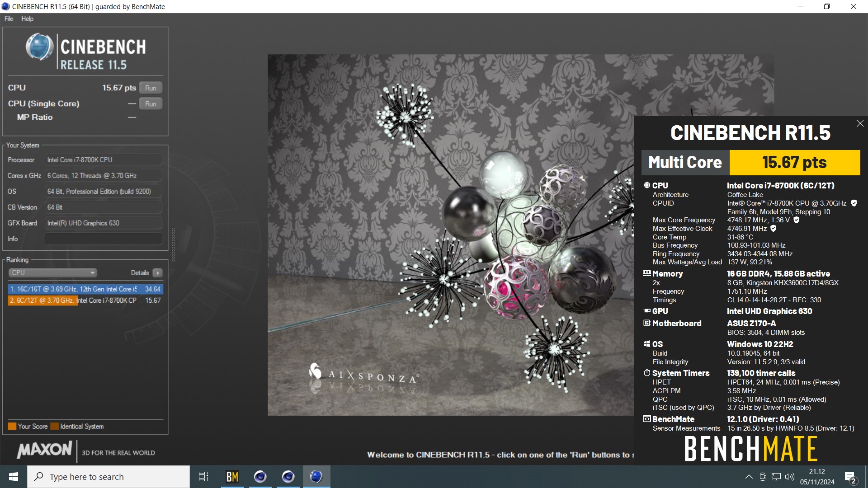Open the File menu
This screenshot has height=488, width=868.
[x=9, y=19]
